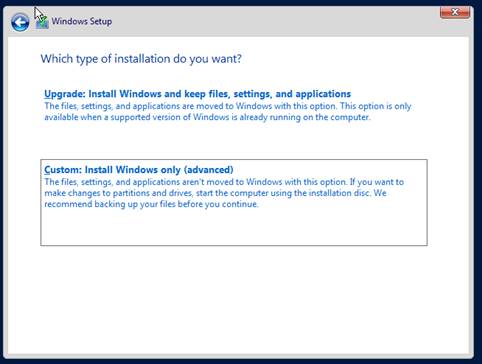Go back using the blue arrow button
The height and width of the screenshot is (364, 482).
point(20,22)
